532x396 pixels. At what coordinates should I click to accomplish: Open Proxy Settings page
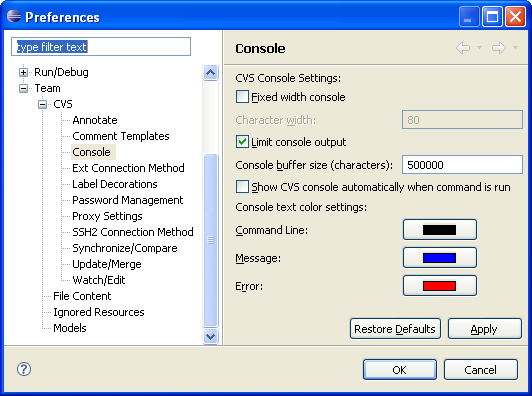point(107,216)
